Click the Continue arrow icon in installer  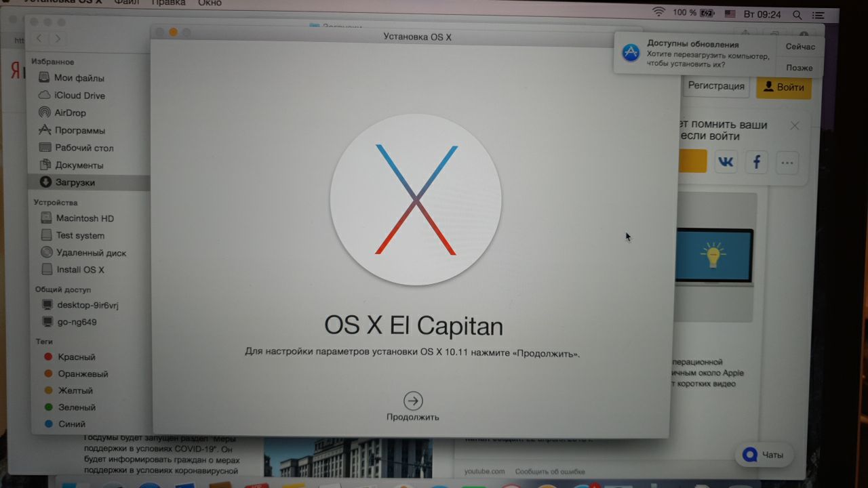point(412,400)
